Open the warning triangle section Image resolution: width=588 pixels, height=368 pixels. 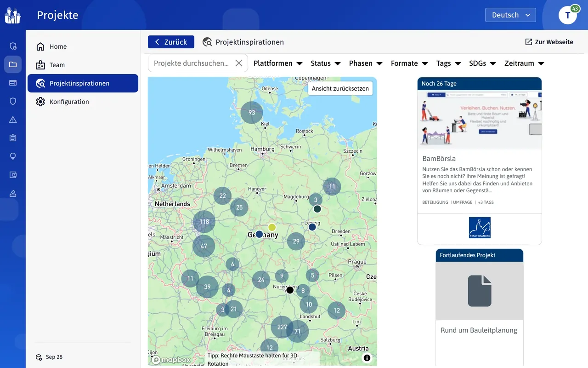click(13, 120)
